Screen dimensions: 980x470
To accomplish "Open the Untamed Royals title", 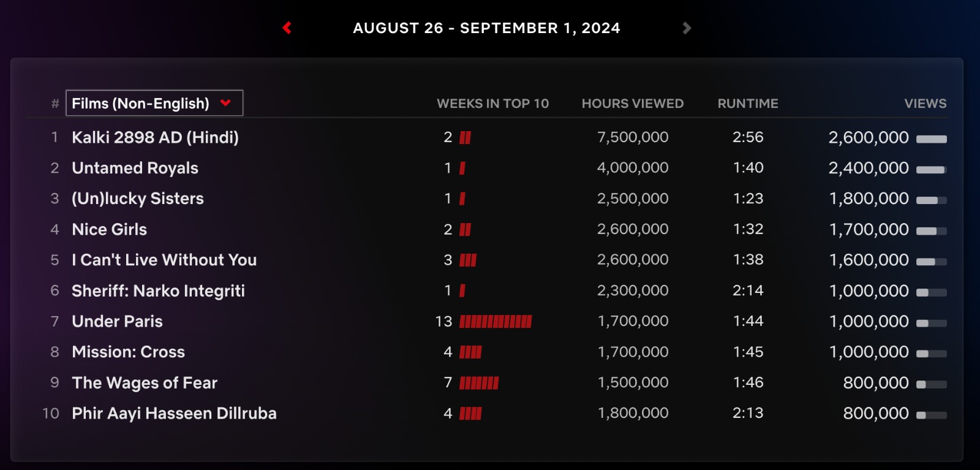I will pos(135,168).
